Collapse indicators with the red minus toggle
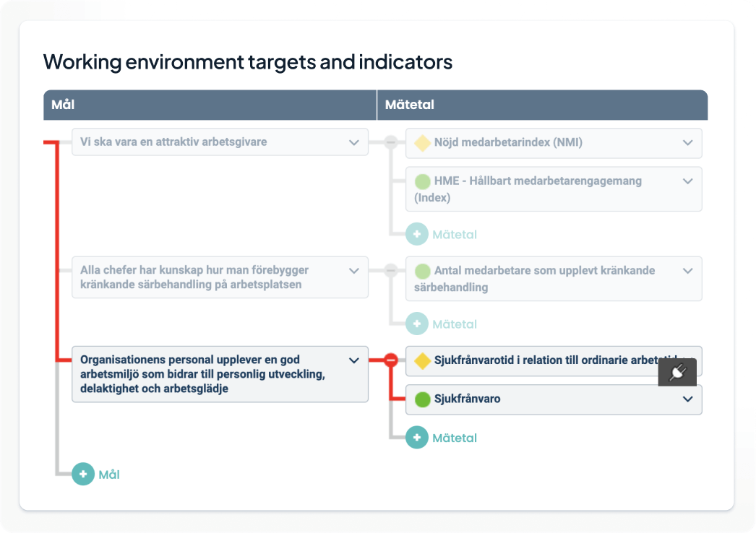The height and width of the screenshot is (533, 756). [x=391, y=360]
